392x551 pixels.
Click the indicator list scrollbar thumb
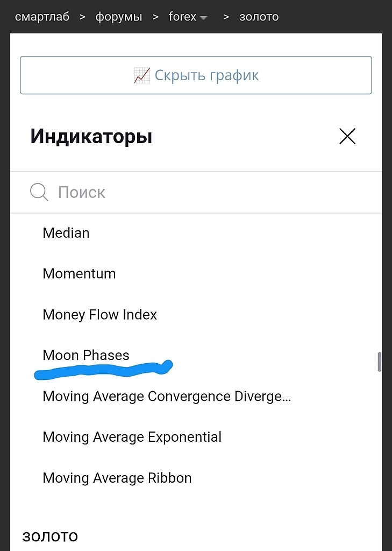379,362
